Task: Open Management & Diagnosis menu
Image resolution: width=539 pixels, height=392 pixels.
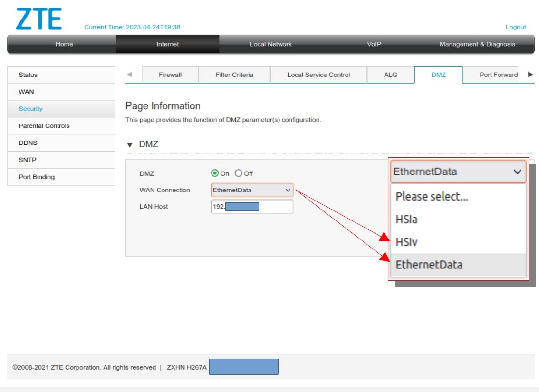Action: click(x=477, y=44)
